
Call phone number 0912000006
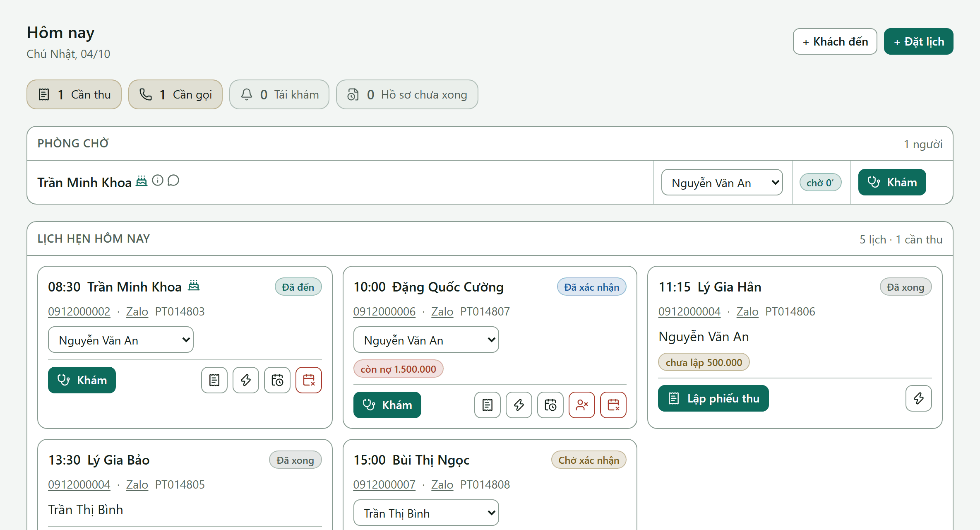384,311
